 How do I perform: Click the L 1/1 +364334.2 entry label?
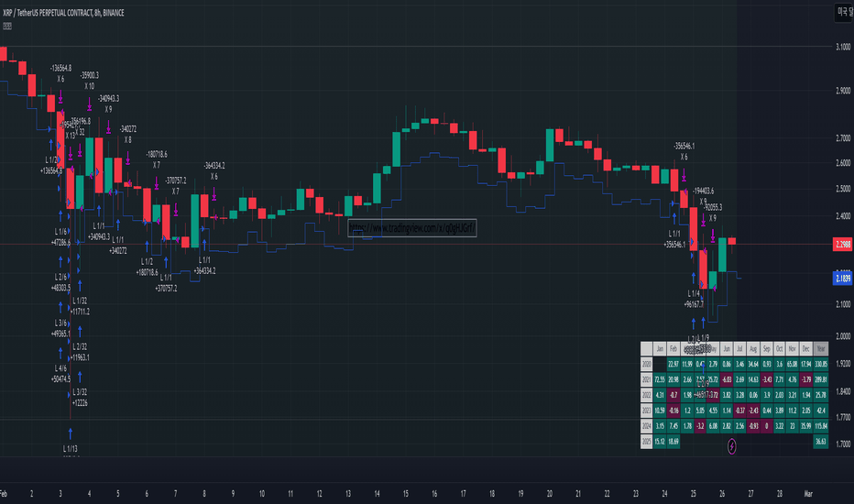click(x=204, y=266)
